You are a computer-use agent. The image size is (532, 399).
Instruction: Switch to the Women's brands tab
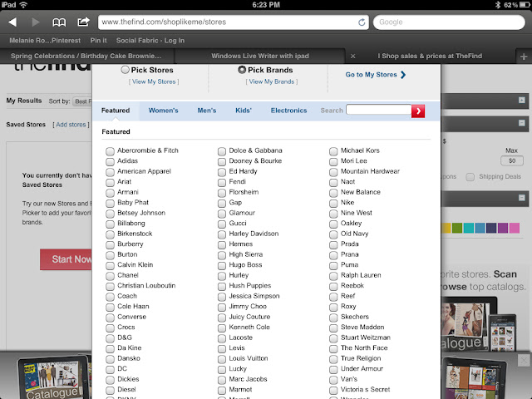pos(164,111)
